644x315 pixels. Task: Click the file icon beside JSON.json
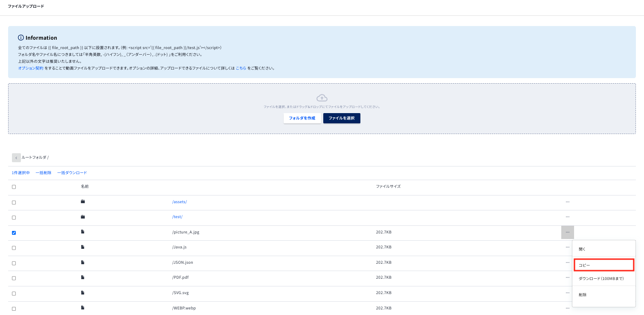(83, 262)
